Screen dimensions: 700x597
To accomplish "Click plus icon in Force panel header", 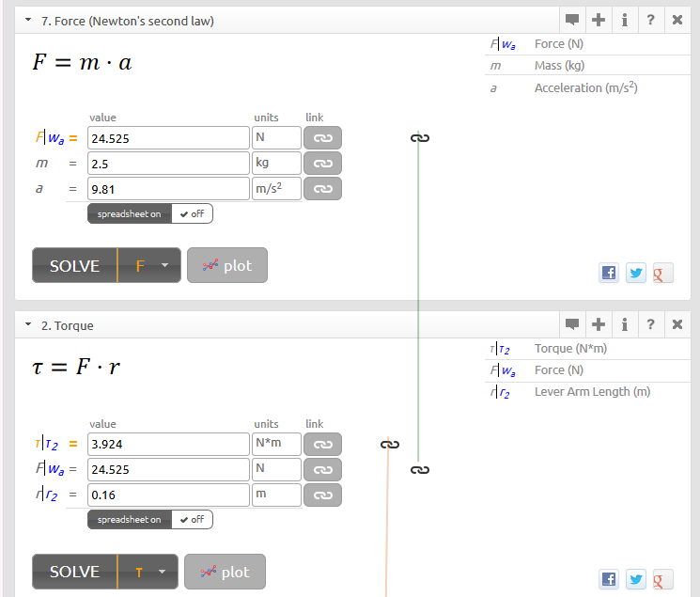I will coord(599,20).
